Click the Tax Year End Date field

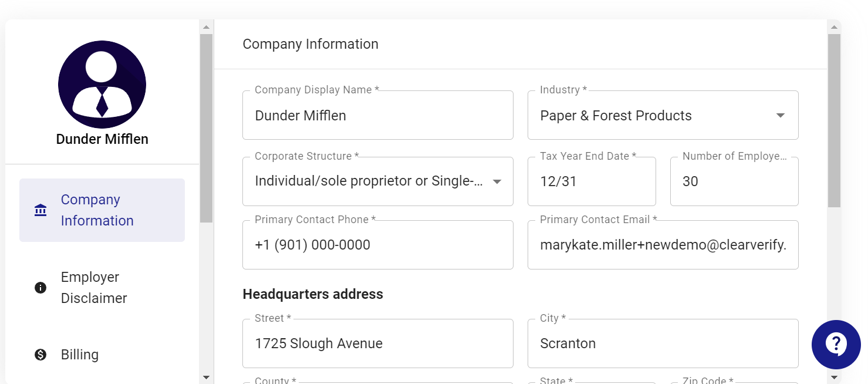pos(592,181)
